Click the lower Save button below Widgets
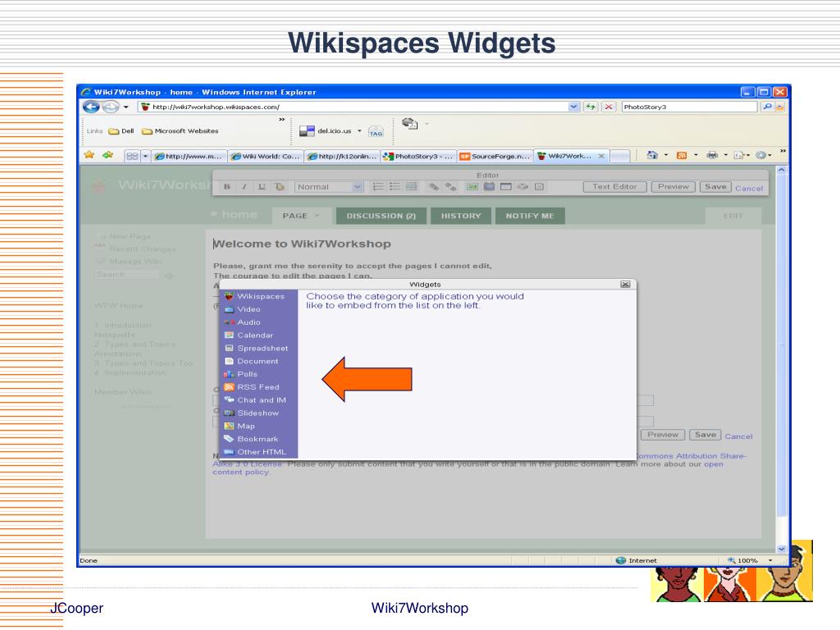This screenshot has width=840, height=630. (705, 435)
